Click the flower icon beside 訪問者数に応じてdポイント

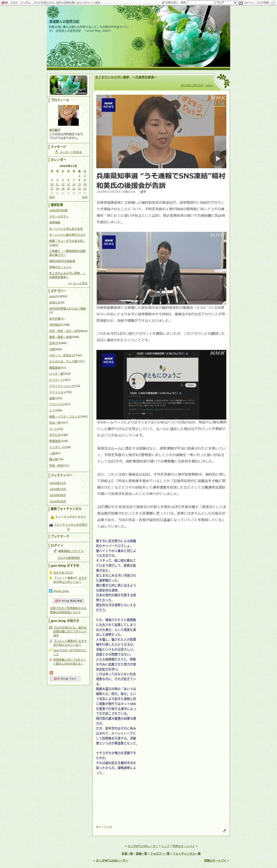click(51, 659)
